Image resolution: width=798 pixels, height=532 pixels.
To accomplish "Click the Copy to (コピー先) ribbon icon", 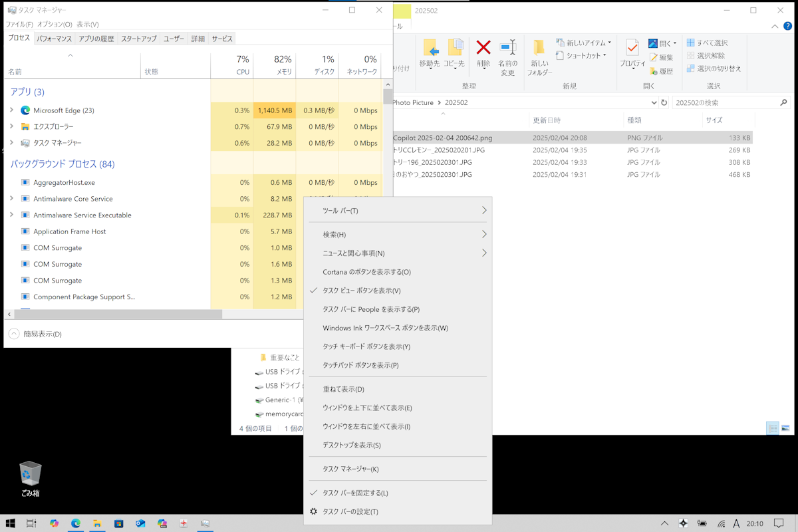I will (455, 48).
